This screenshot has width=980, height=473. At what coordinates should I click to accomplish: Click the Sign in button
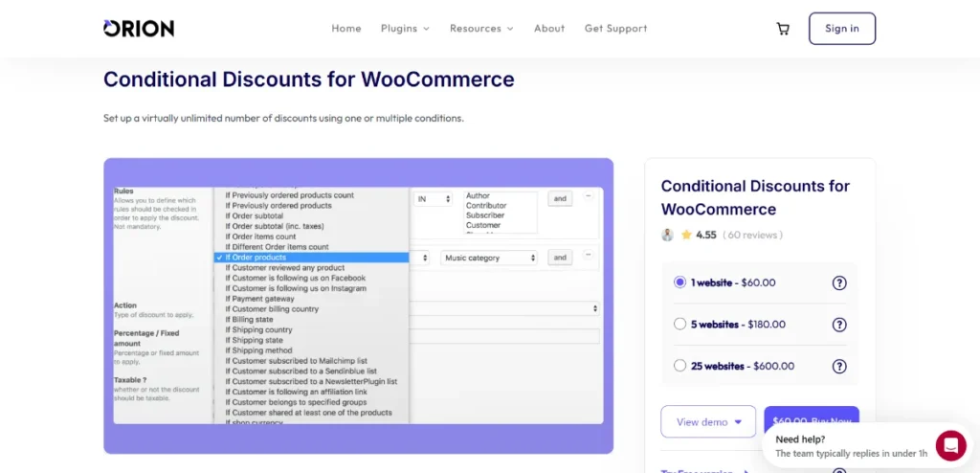point(841,29)
